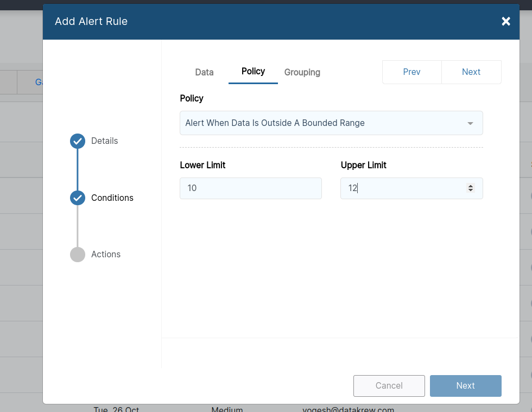Image resolution: width=532 pixels, height=412 pixels.
Task: Select the Policy tab
Action: click(x=253, y=71)
